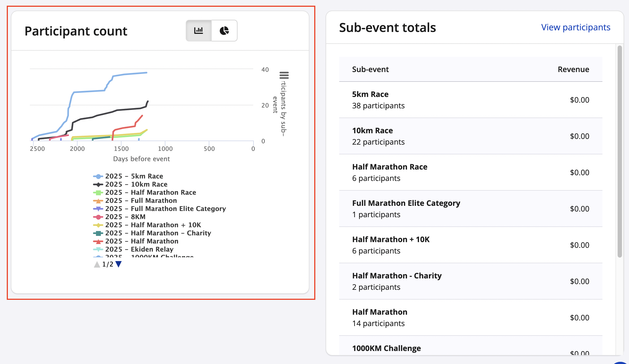
Task: Toggle Half Marathon + 10K legend item
Action: [153, 225]
